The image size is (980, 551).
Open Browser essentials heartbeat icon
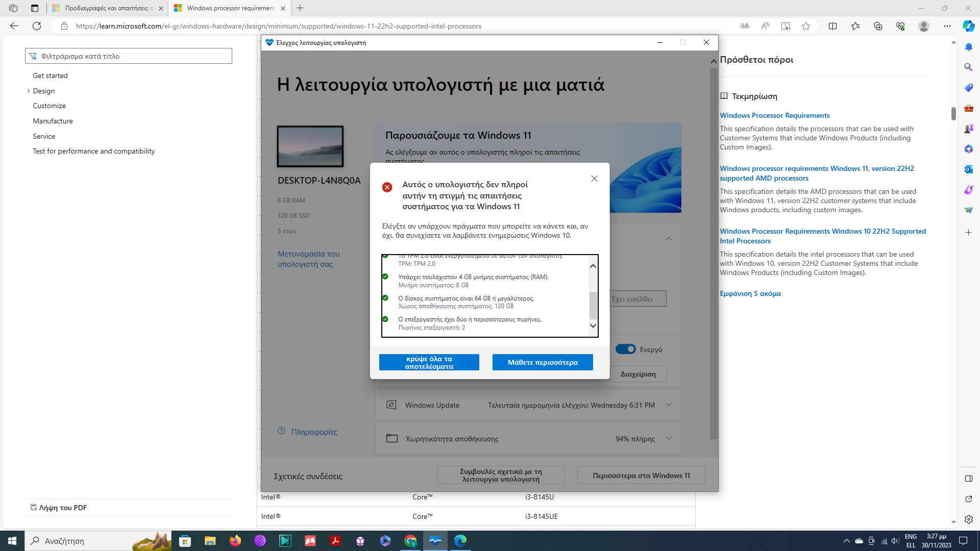point(900,26)
